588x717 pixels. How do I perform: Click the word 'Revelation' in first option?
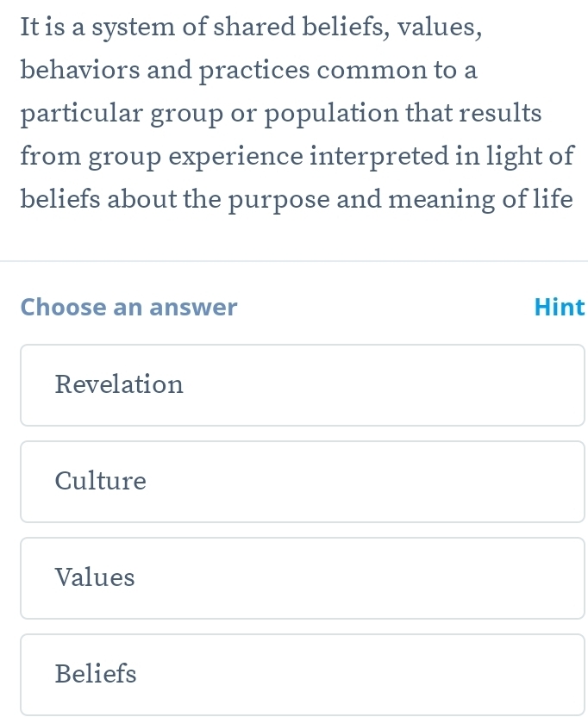(119, 384)
